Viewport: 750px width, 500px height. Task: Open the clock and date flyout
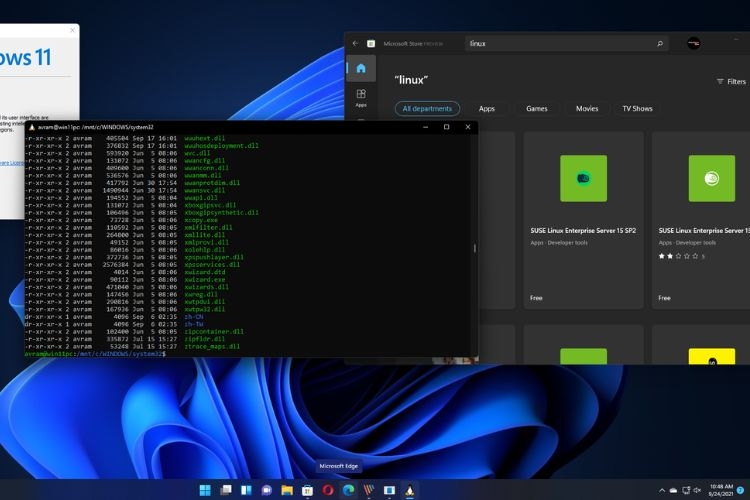pos(721,490)
